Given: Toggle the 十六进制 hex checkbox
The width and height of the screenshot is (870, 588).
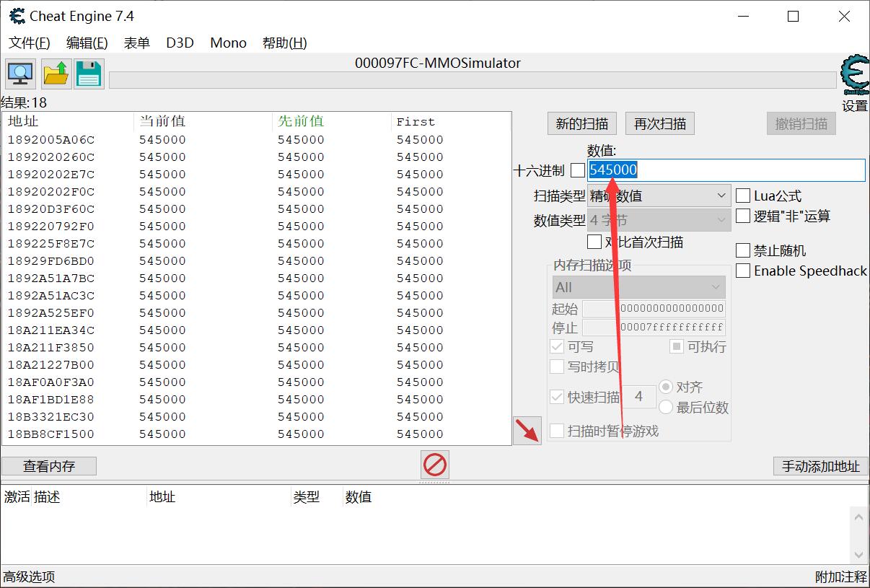Looking at the screenshot, I should point(578,170).
